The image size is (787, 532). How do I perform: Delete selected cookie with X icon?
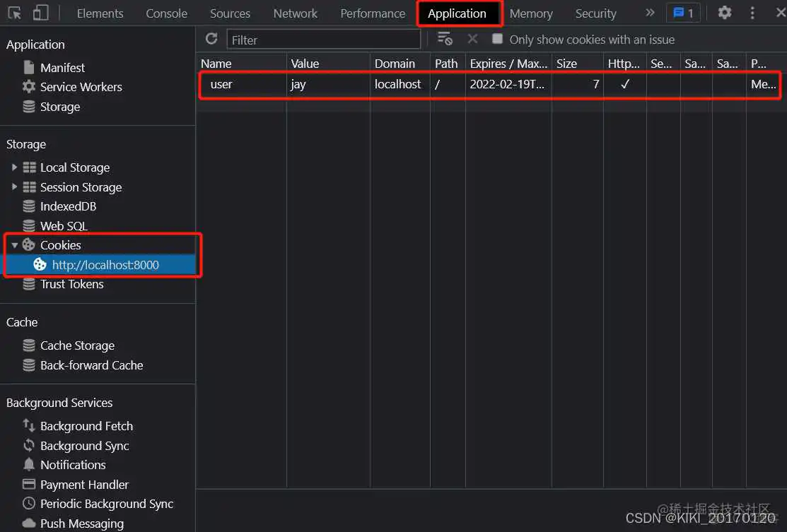[472, 39]
